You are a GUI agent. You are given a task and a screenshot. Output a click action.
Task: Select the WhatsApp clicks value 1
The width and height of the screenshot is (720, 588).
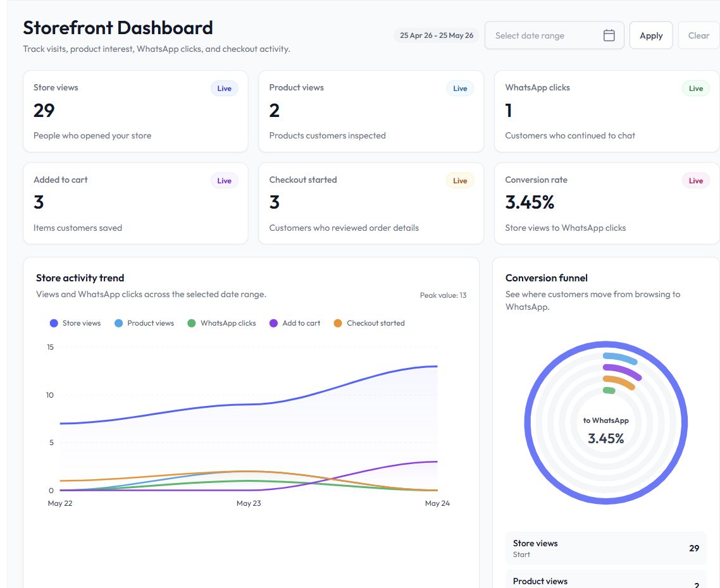[508, 111]
